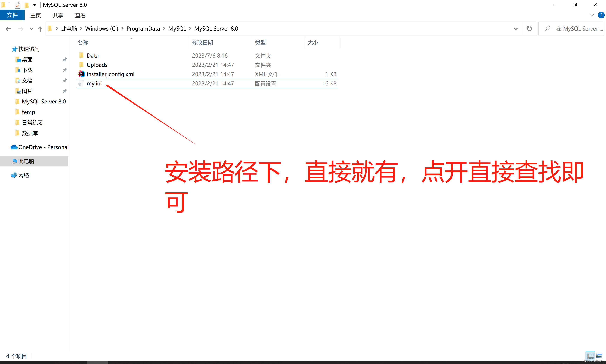The height and width of the screenshot is (364, 606).
Task: Select the installer_config.xml file name
Action: [x=111, y=74]
